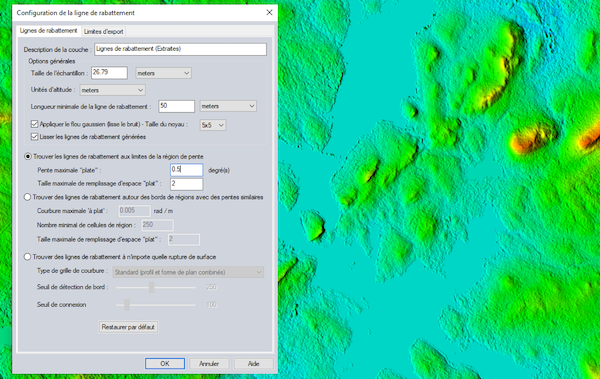This screenshot has height=379, width=600.
Task: Click the Taille maximale de remplissage field
Action: tap(186, 184)
